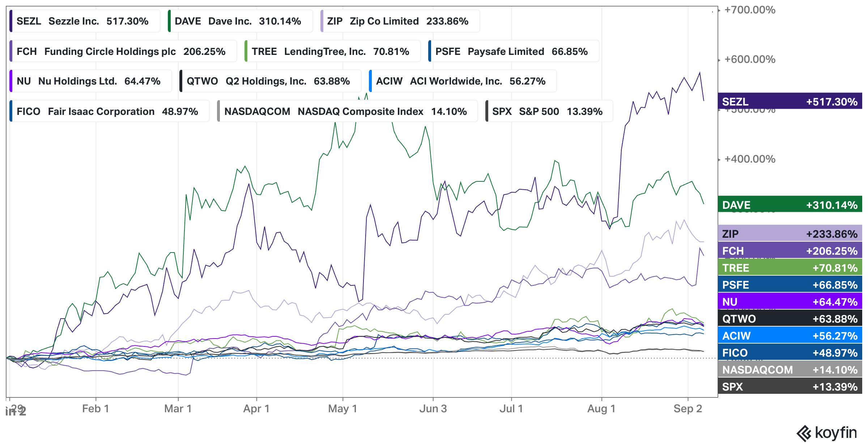The height and width of the screenshot is (448, 868).
Task: Select PSFE Paysafe Limited legend item
Action: click(x=514, y=51)
